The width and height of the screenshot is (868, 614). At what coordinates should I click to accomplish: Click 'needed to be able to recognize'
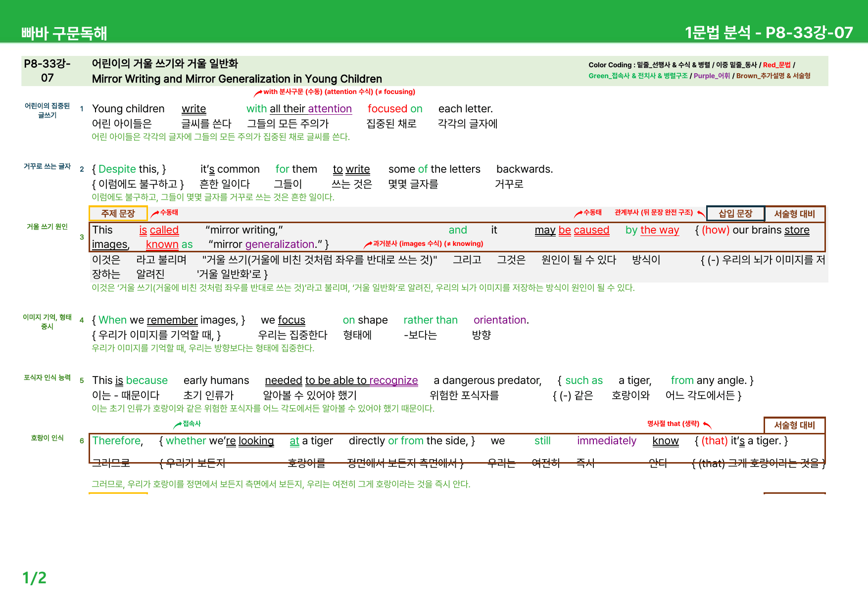pyautogui.click(x=341, y=380)
